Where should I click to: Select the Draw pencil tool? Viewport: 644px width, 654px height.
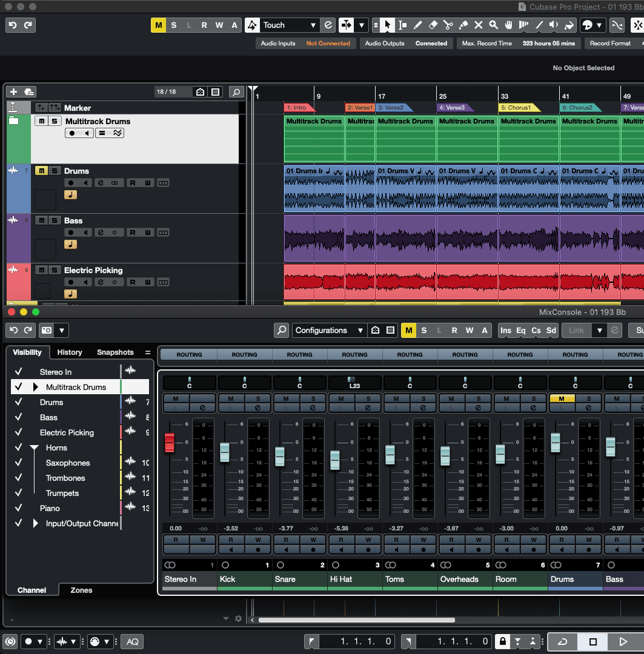tap(417, 25)
